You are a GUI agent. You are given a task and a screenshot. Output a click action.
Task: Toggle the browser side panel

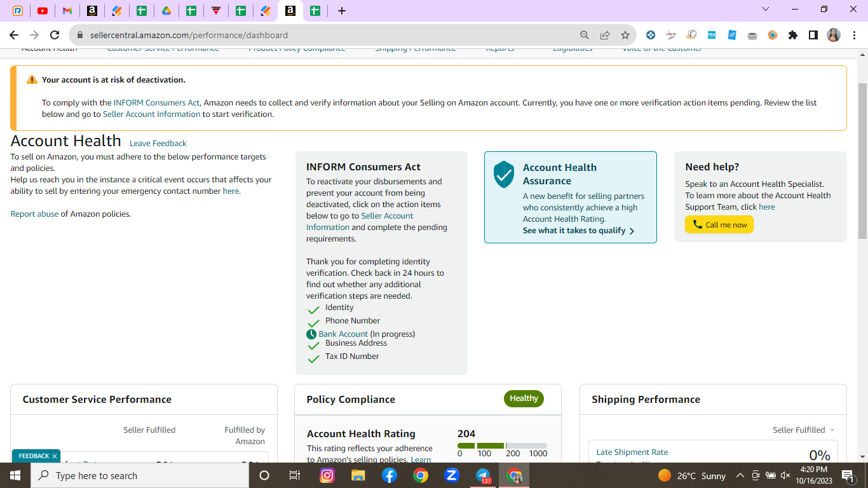pyautogui.click(x=813, y=35)
